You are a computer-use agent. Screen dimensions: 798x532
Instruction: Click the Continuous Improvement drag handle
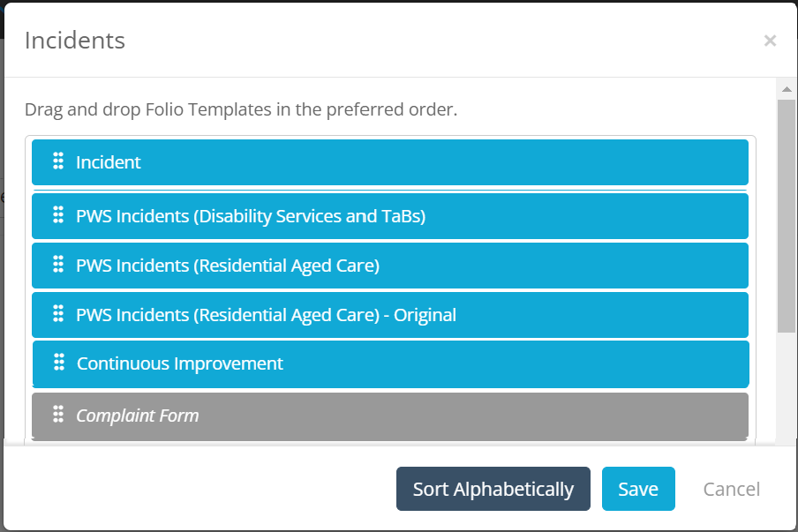tap(59, 362)
